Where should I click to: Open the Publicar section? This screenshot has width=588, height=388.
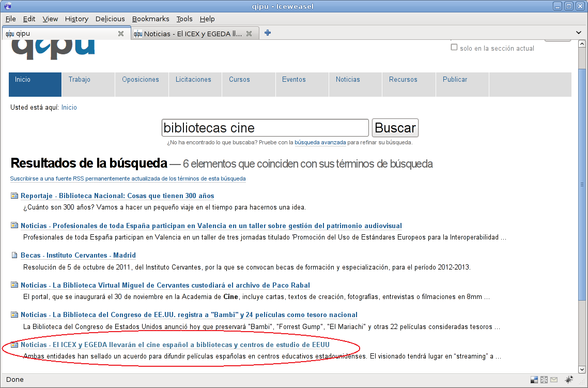point(462,84)
